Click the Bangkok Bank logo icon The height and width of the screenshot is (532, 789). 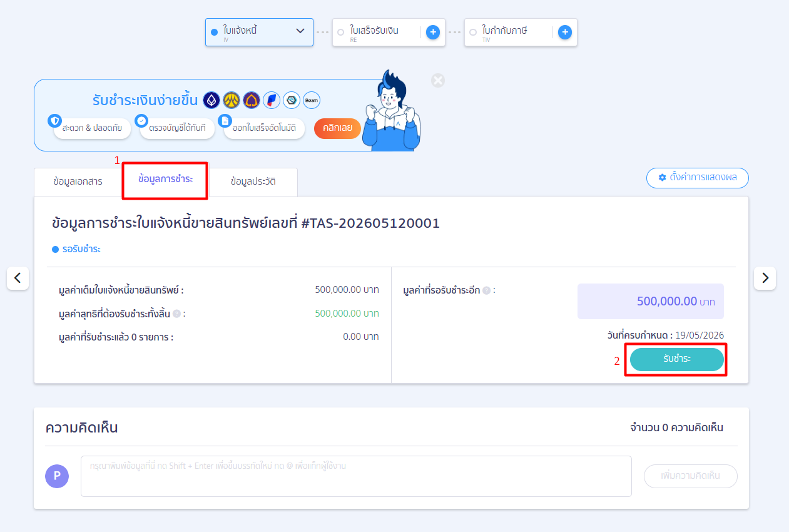coord(211,100)
